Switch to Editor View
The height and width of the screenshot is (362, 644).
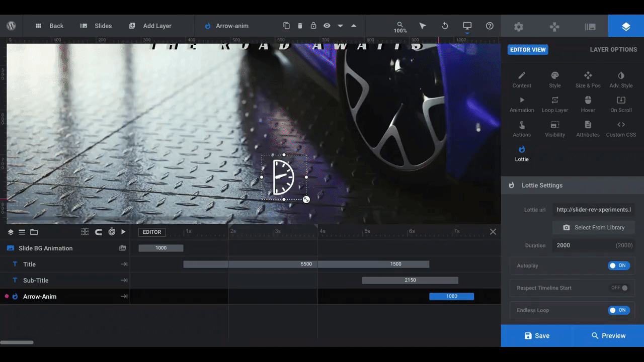[x=527, y=49]
